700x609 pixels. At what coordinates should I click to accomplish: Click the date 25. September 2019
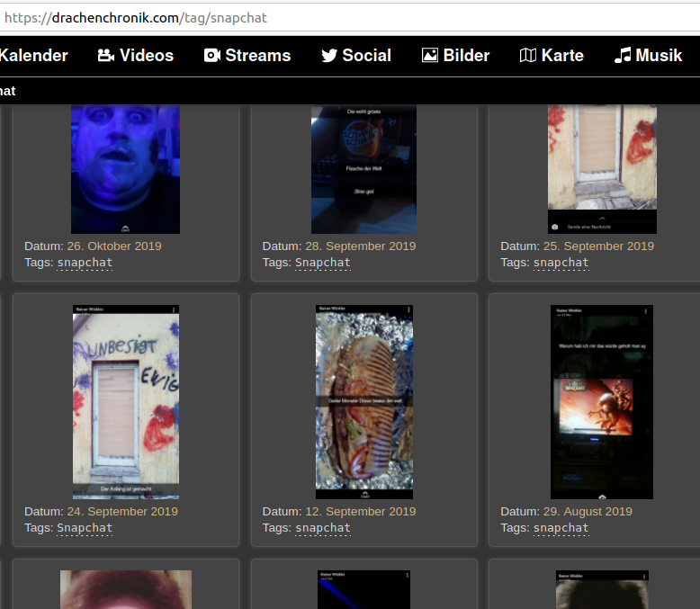[x=598, y=246]
